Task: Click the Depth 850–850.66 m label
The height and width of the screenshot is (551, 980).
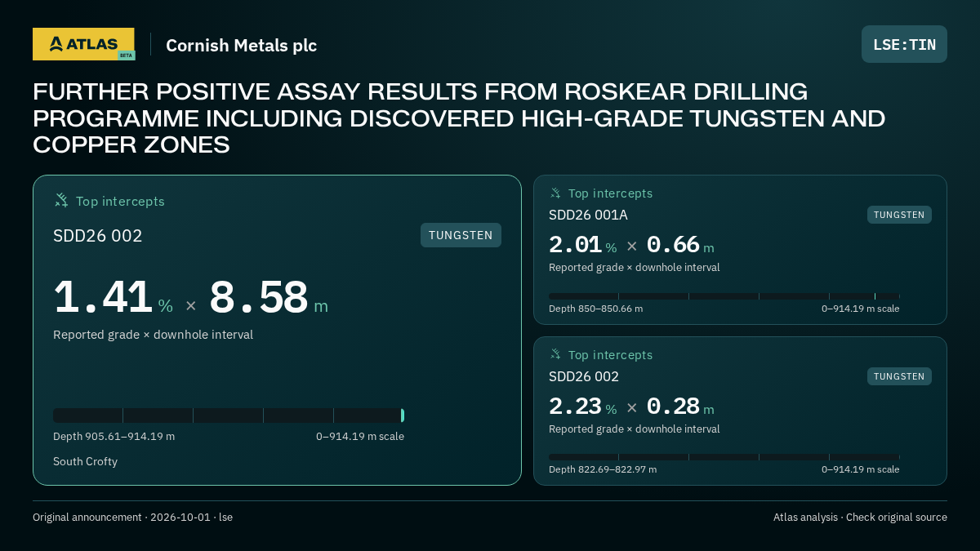Action: (595, 309)
